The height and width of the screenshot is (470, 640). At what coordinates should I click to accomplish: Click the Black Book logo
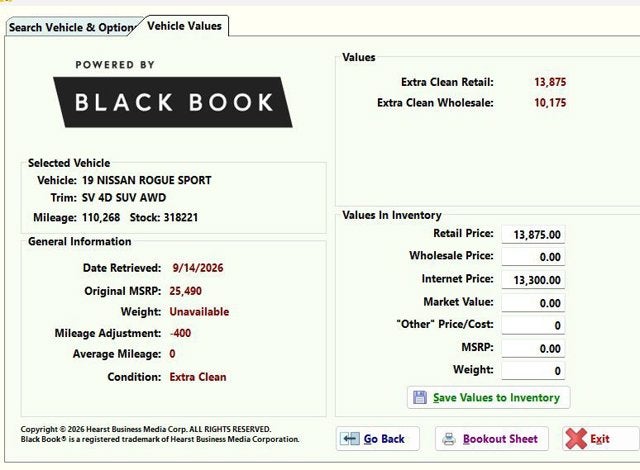tap(173, 102)
